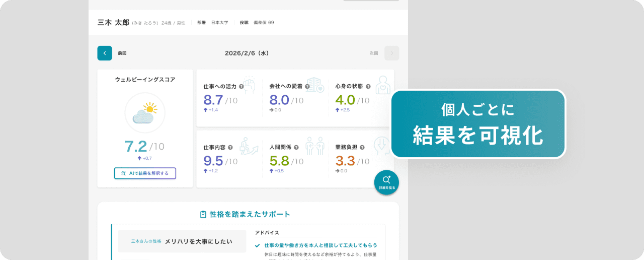Click the 4.0 心身の状態 score
Screen dimensions: 644x260
pyautogui.click(x=345, y=100)
